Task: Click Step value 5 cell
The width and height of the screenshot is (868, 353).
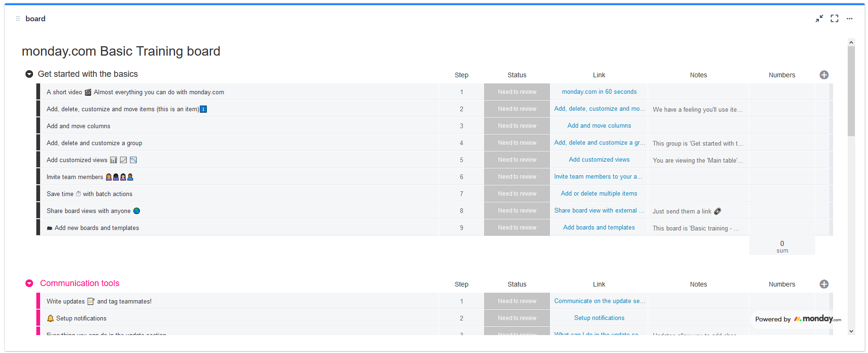Action: 461,160
